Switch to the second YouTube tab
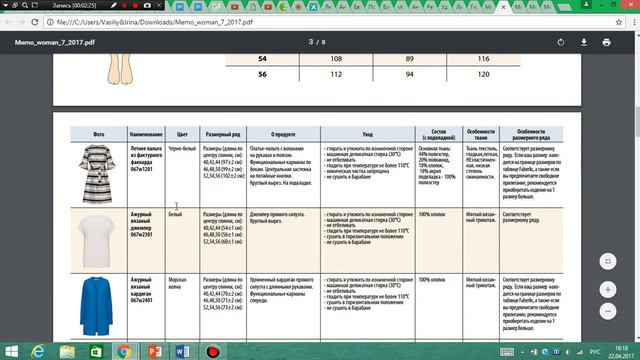 tap(268, 7)
